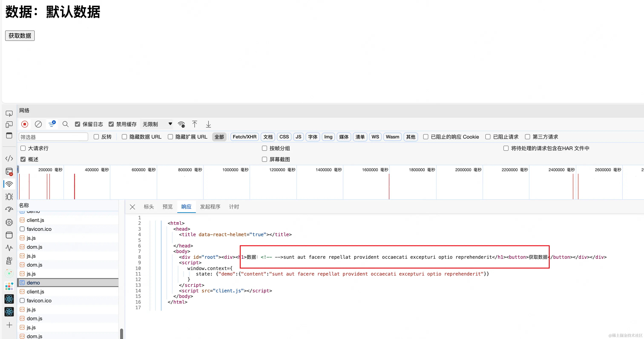Viewport: 644px width, 339px height.
Task: Open network conditions icon
Action: (x=181, y=124)
